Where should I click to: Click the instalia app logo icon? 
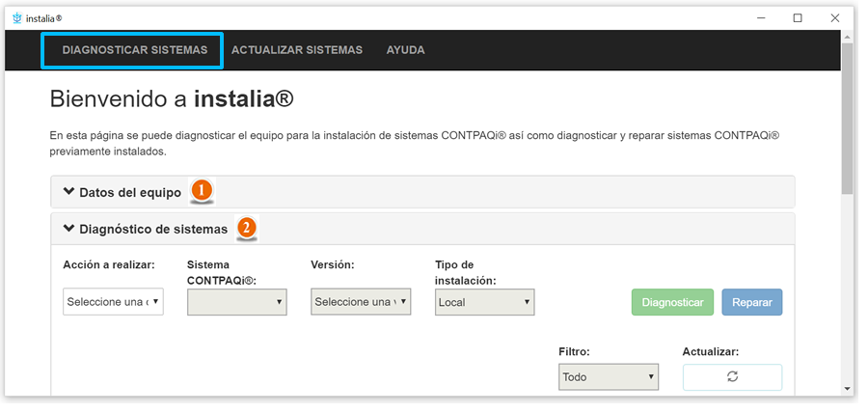[16, 17]
